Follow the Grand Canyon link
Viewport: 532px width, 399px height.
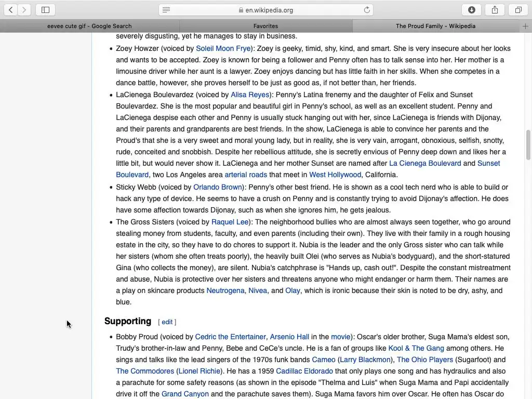[x=185, y=394]
